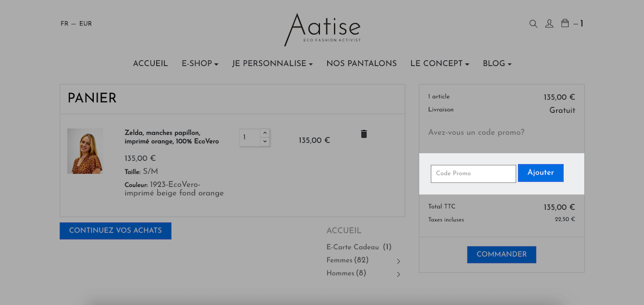Image resolution: width=644 pixels, height=305 pixels.
Task: Expand the Femmes category chevron
Action: point(399,261)
